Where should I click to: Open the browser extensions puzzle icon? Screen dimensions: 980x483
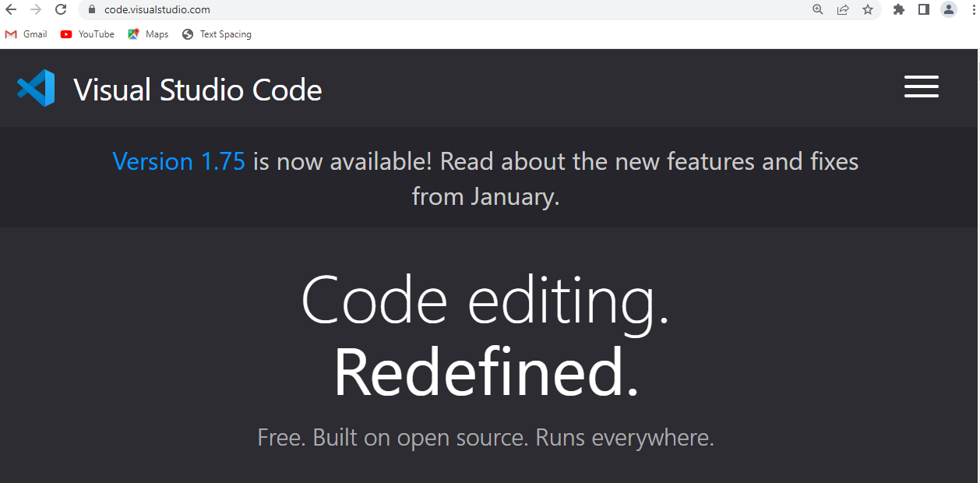(x=898, y=9)
